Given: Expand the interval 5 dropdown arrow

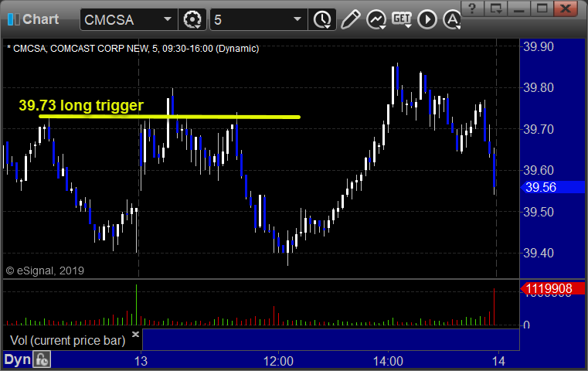Looking at the screenshot, I should (x=297, y=19).
